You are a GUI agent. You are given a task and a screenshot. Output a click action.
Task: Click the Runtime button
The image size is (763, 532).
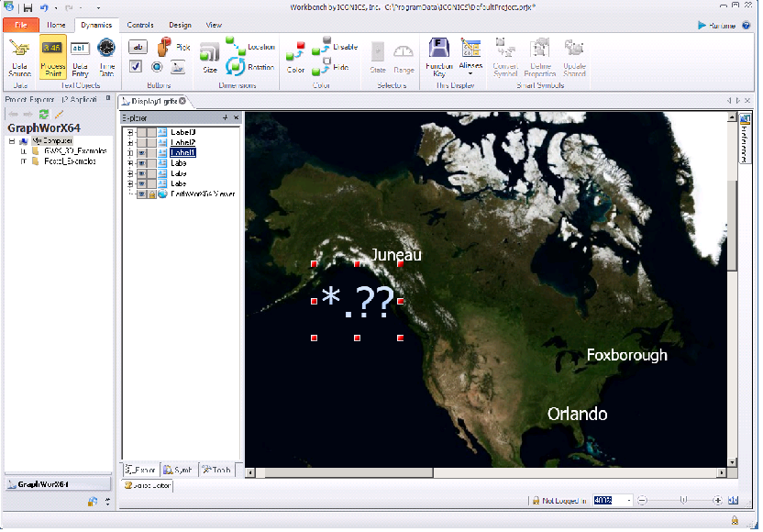click(x=716, y=26)
